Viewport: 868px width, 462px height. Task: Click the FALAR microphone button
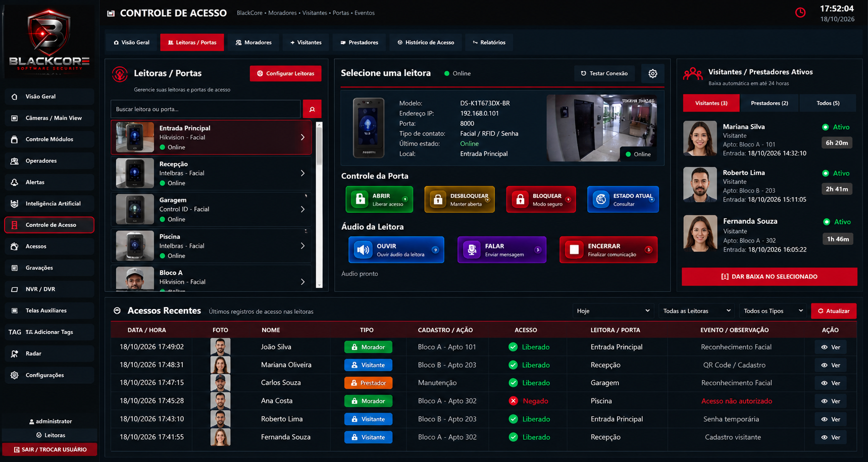tap(502, 250)
